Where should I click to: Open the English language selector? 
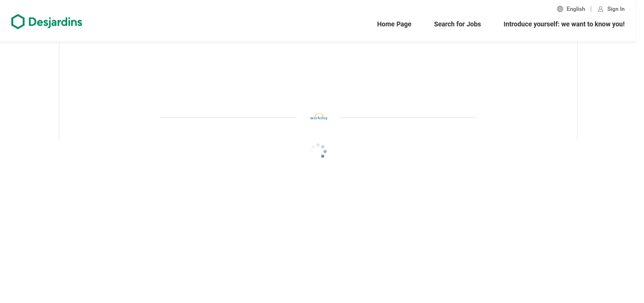pos(576,9)
